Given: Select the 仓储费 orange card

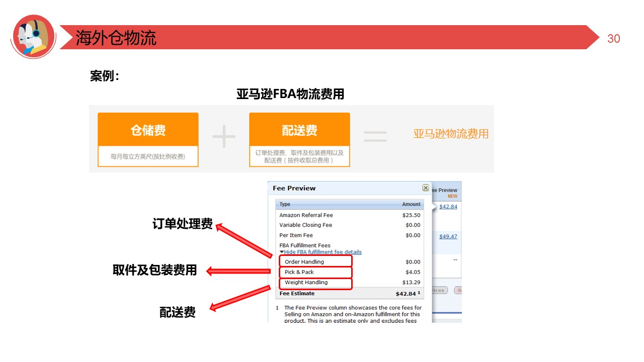Looking at the screenshot, I should (148, 139).
